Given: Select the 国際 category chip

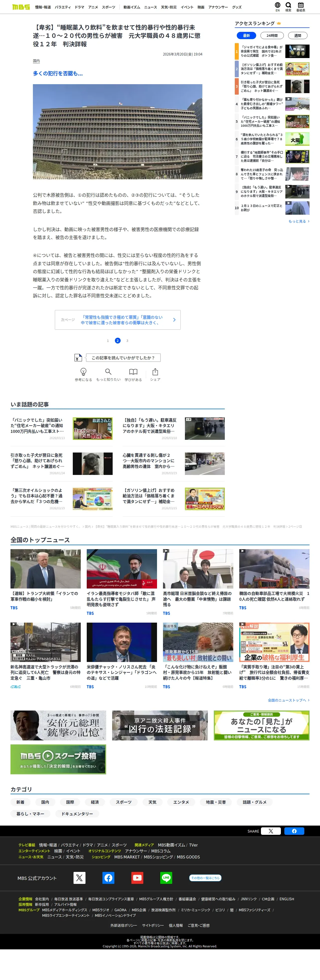Looking at the screenshot, I should pyautogui.click(x=70, y=802).
